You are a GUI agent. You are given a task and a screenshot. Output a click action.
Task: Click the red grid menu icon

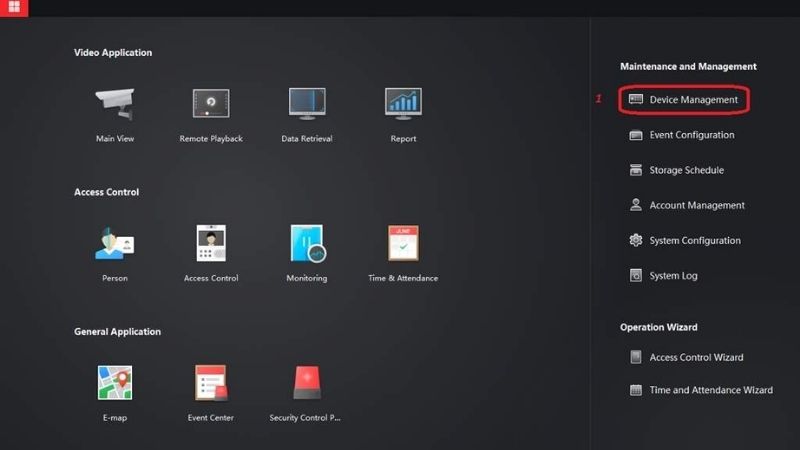coord(14,7)
